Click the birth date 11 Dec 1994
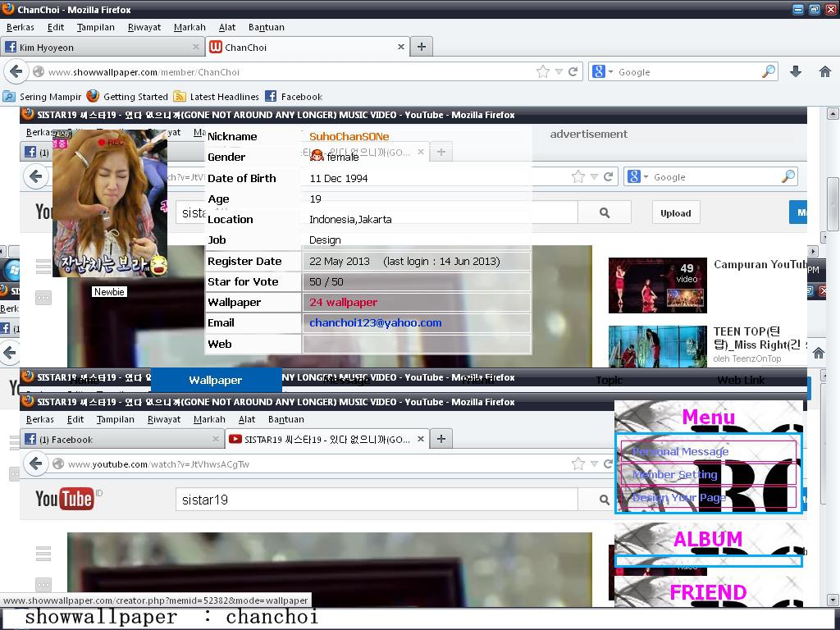Image resolution: width=840 pixels, height=630 pixels. 339,178
